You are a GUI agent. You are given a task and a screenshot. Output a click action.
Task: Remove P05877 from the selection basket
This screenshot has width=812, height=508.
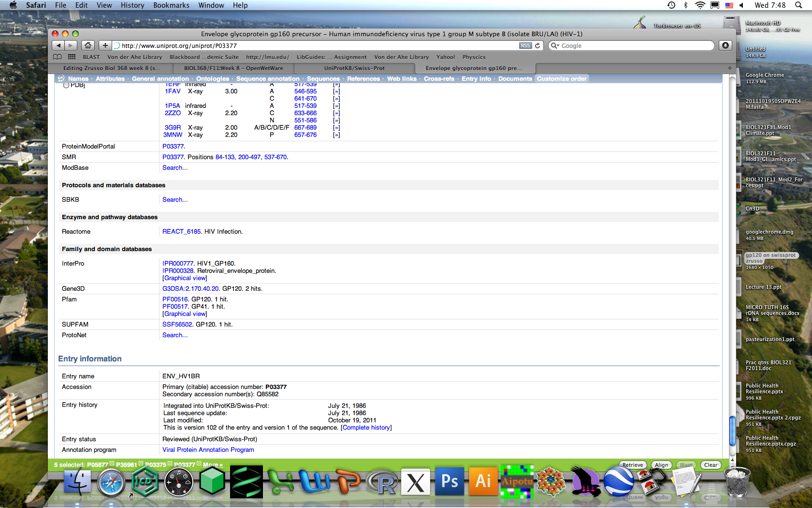(x=112, y=464)
